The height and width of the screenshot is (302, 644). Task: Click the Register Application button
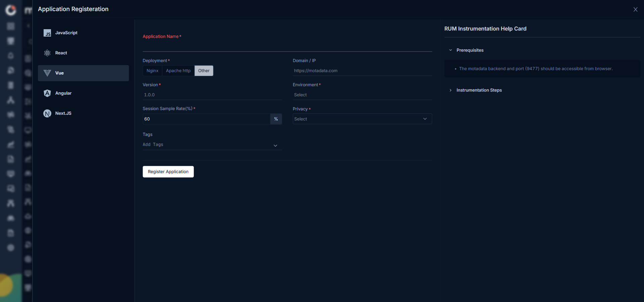[x=168, y=172]
